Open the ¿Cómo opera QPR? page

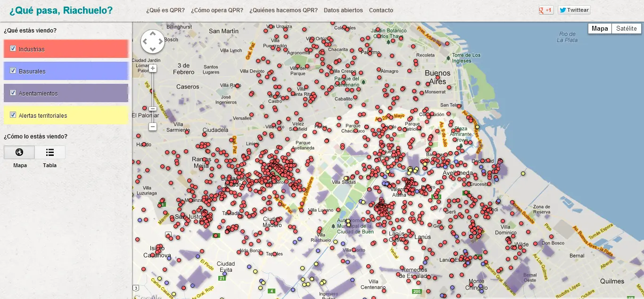[217, 10]
